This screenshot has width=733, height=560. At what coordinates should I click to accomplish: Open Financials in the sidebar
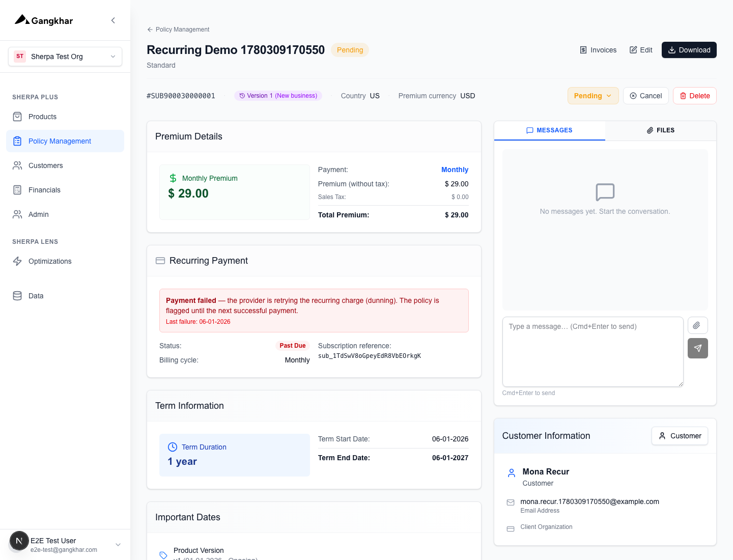tap(65, 190)
